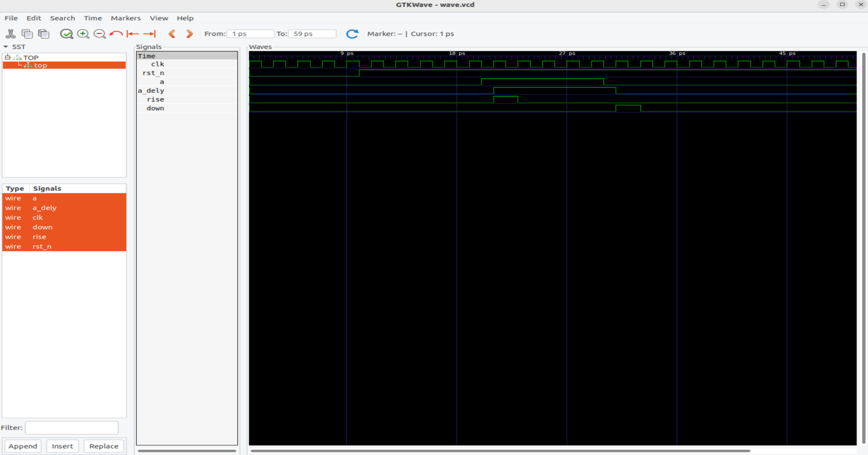Click the Copy traces icon
The height and width of the screenshot is (455, 868).
pyautogui.click(x=27, y=34)
